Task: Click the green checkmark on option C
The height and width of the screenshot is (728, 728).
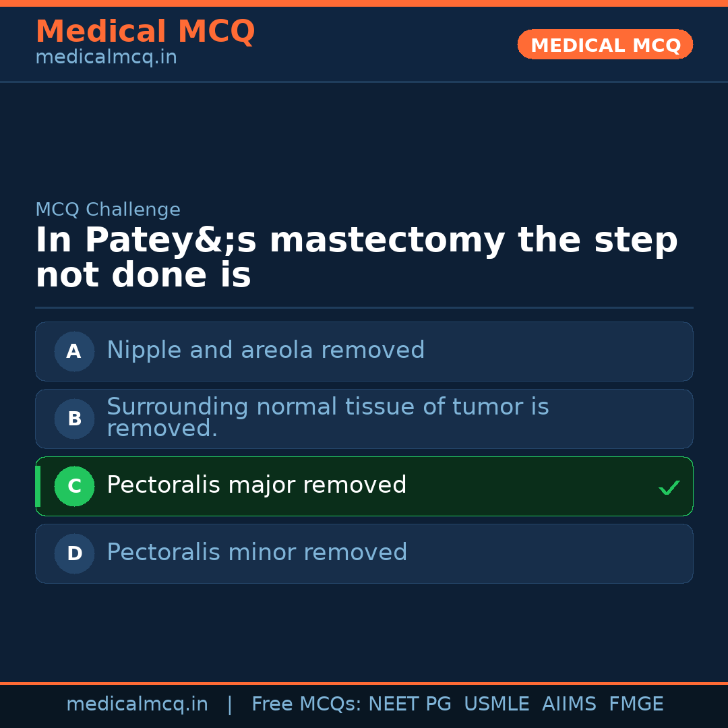Action: coord(669,487)
